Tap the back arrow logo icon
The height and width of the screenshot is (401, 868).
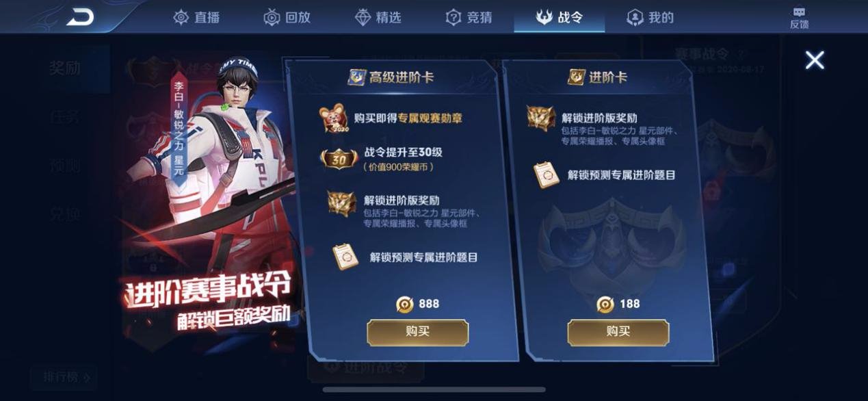[x=80, y=17]
